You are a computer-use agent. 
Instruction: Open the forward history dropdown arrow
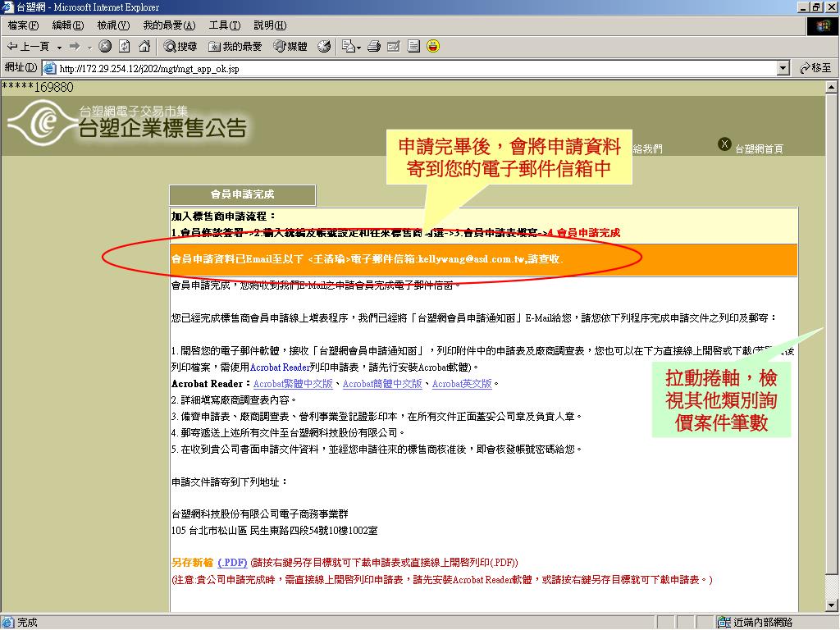point(89,47)
